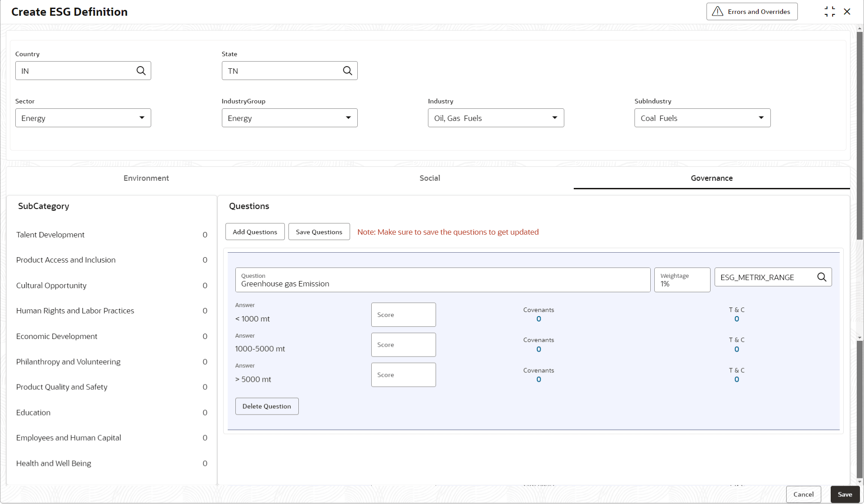The width and height of the screenshot is (864, 504).
Task: Close the Create ESG Definition dialog
Action: (x=847, y=12)
